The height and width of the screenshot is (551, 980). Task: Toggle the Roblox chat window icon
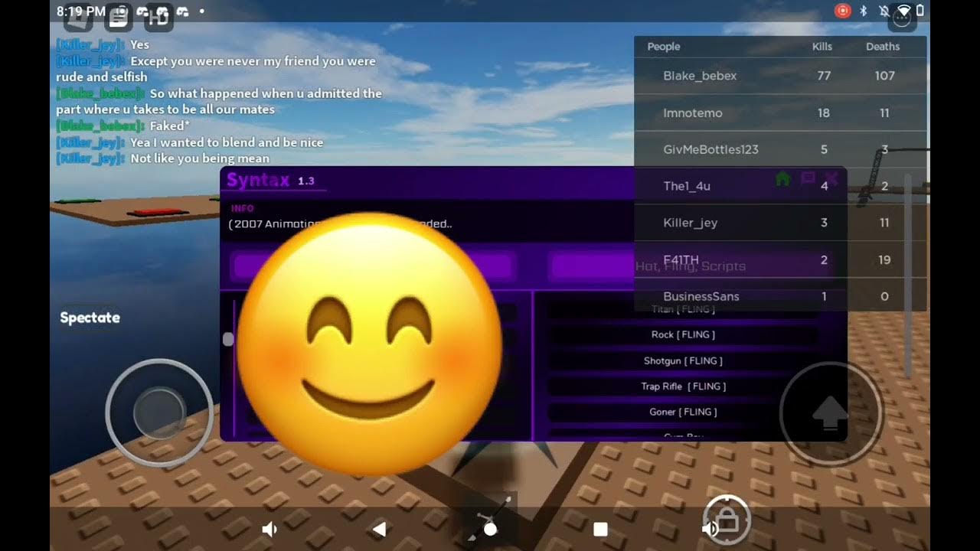[x=119, y=18]
